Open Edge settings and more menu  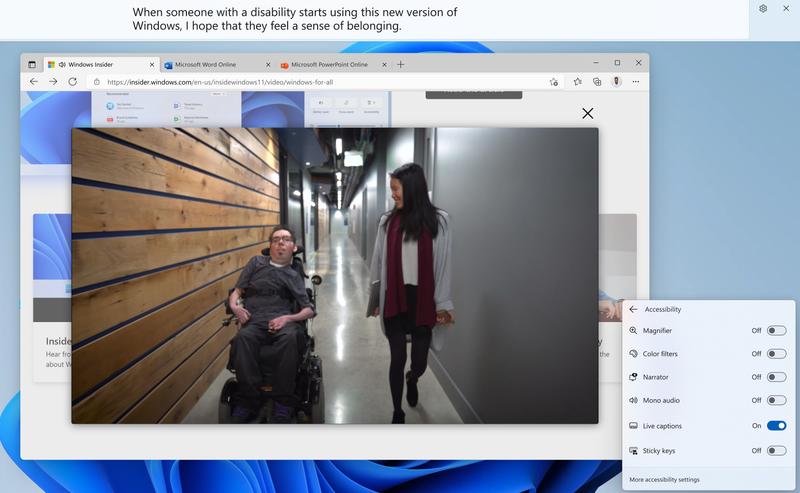636,82
